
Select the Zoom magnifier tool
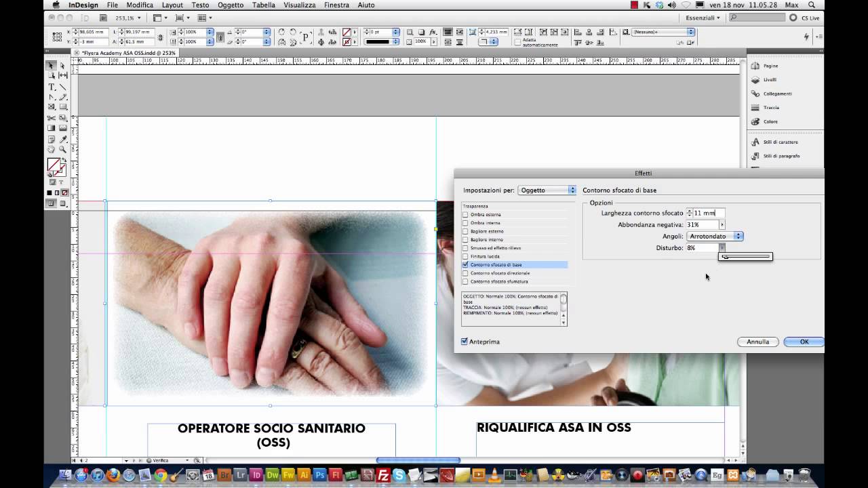[x=63, y=149]
